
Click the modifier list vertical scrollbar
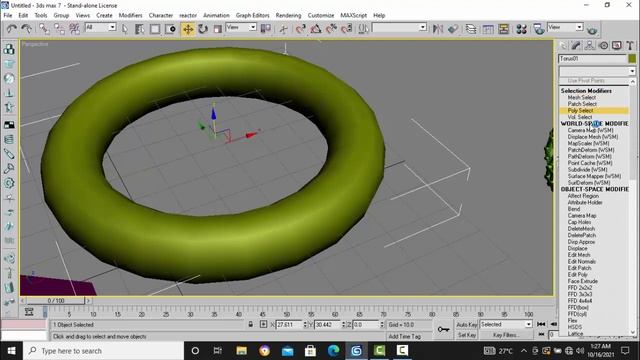pyautogui.click(x=632, y=207)
